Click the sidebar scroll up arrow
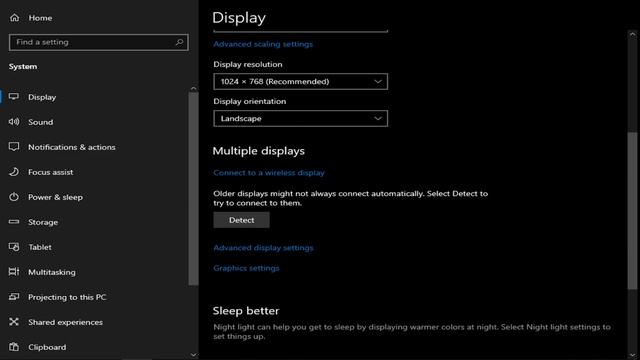 tap(193, 89)
